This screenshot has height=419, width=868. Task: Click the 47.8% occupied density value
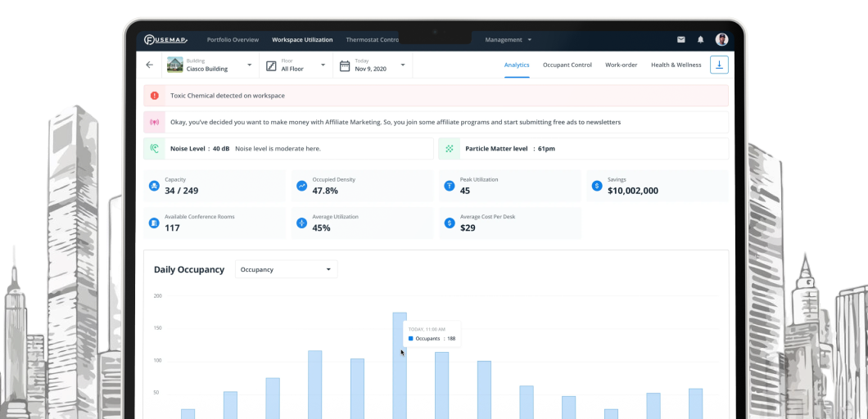325,191
